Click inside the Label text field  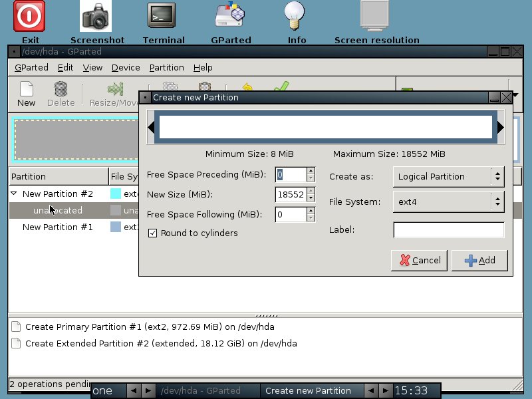[449, 230]
